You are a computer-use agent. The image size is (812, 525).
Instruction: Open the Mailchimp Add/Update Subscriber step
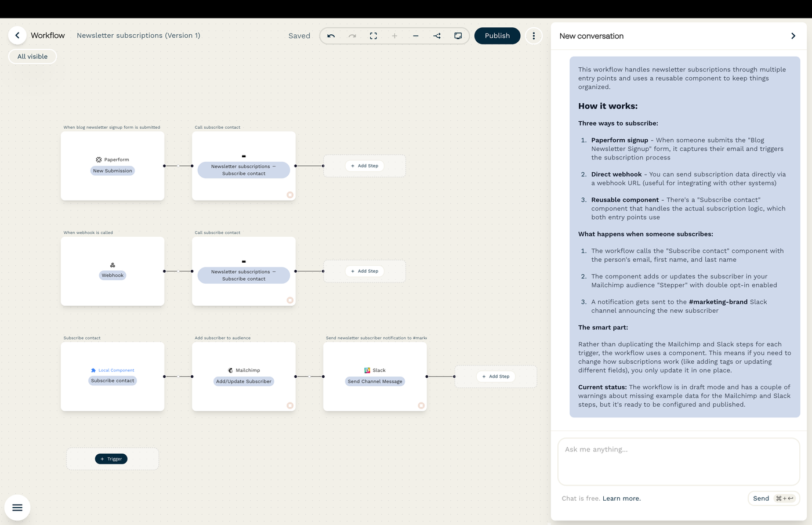coord(244,376)
